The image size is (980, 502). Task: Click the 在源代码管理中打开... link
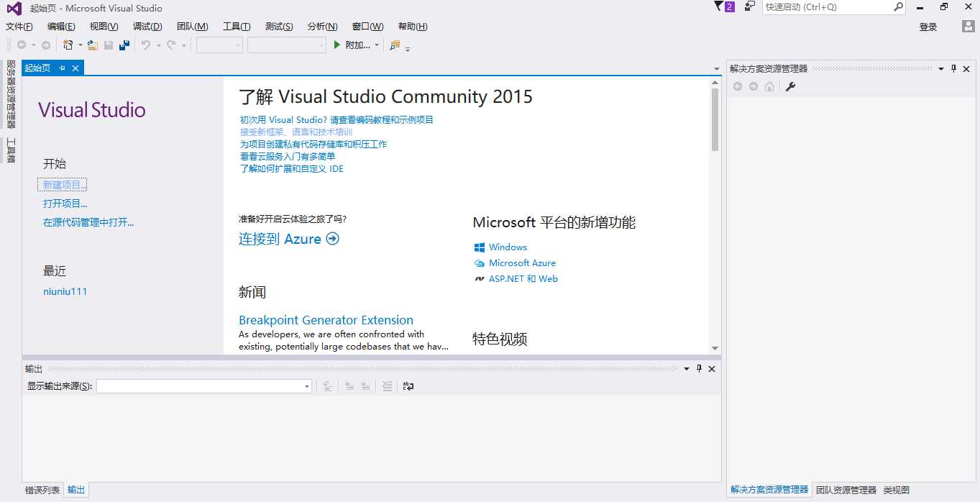pos(88,222)
